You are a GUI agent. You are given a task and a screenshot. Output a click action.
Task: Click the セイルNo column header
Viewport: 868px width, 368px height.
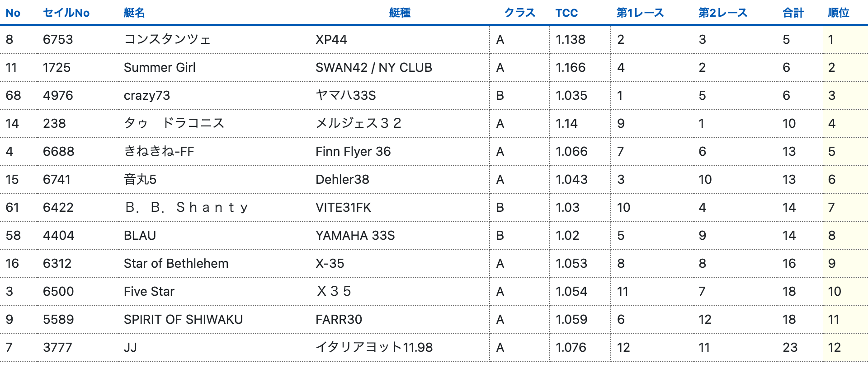pyautogui.click(x=66, y=13)
